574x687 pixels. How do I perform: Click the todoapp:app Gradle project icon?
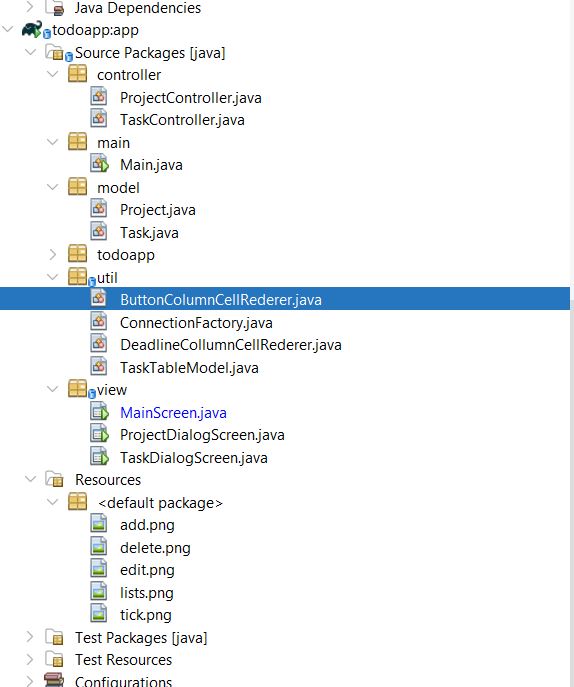point(33,30)
